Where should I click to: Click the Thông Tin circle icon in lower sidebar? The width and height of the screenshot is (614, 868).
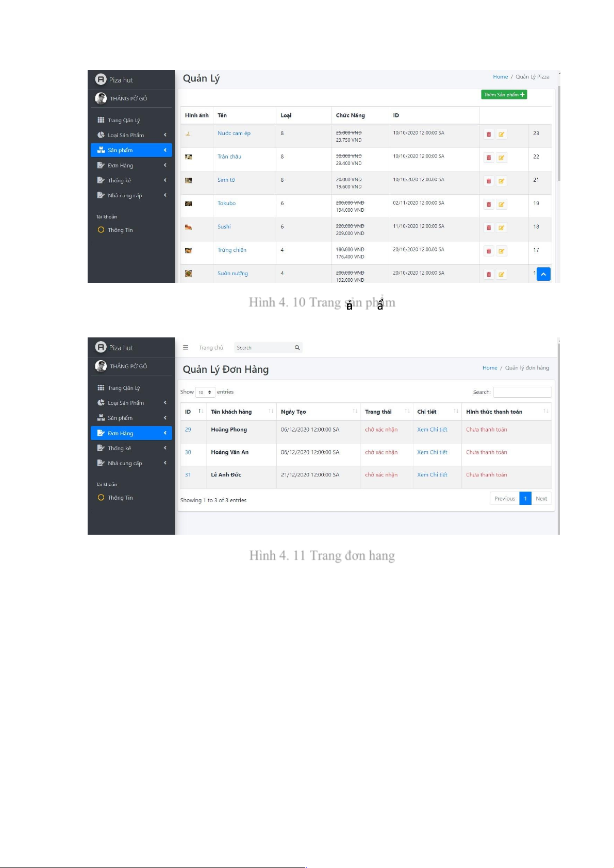coord(101,498)
